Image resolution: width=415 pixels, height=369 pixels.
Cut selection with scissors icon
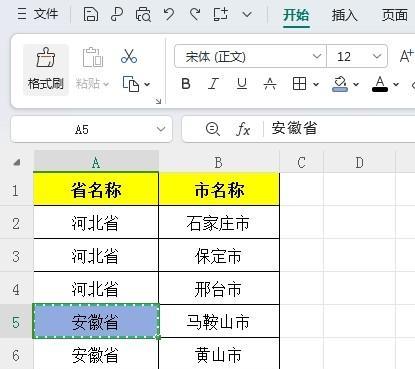pyautogui.click(x=129, y=56)
